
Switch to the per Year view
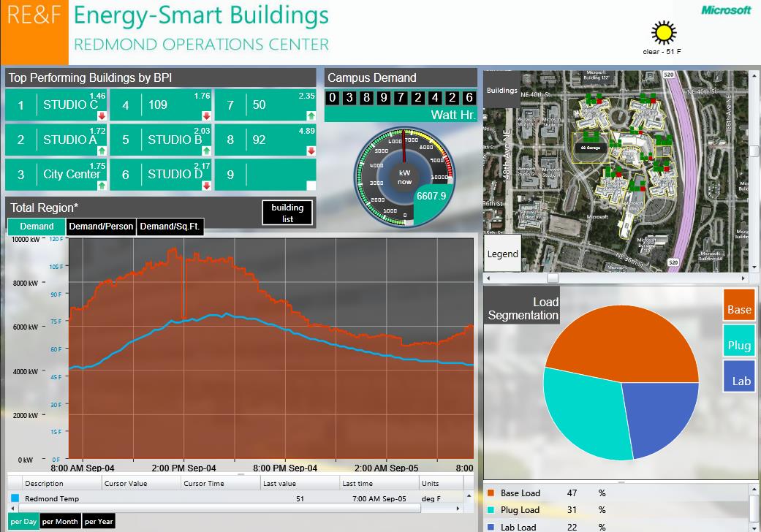(99, 521)
